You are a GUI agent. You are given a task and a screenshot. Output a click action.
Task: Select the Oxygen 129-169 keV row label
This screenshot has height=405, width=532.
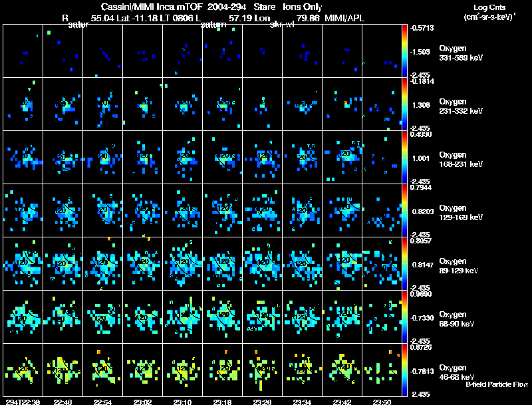click(x=461, y=213)
